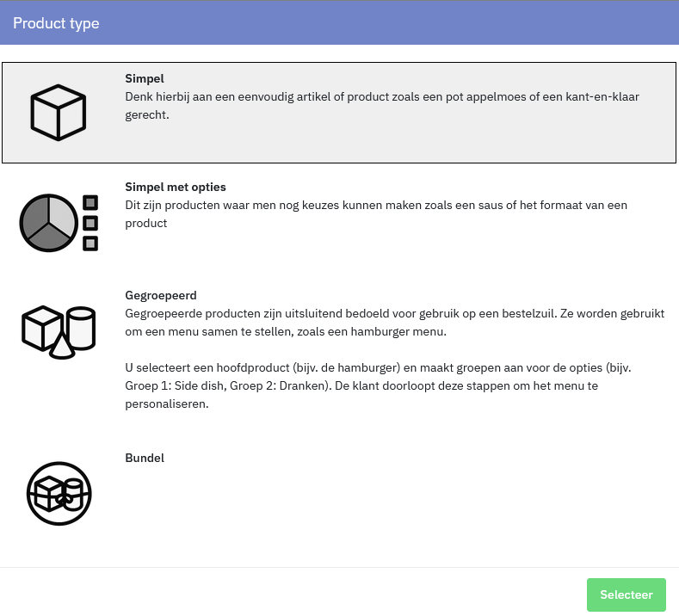This screenshot has width=679, height=616.
Task: Click the cube icon for Simpel
Action: (x=59, y=112)
